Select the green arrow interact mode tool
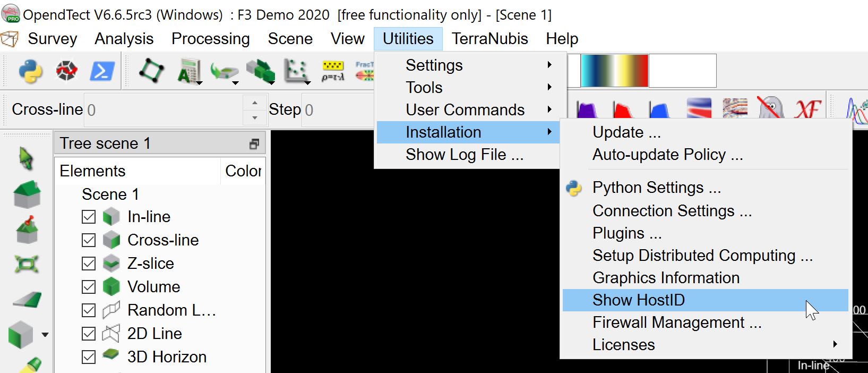Image resolution: width=868 pixels, height=373 pixels. pos(26,158)
